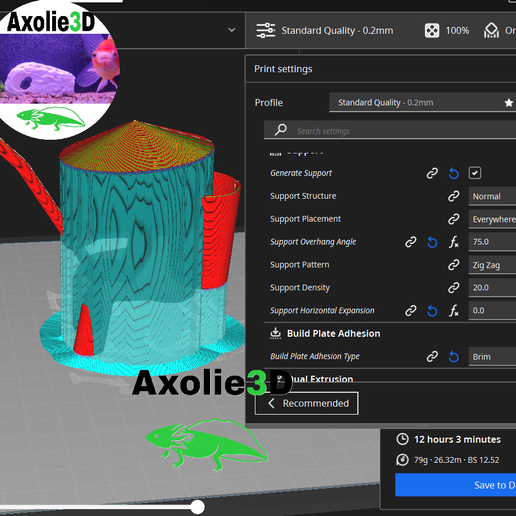
Task: Click the star icon beside Profile
Action: tap(509, 103)
